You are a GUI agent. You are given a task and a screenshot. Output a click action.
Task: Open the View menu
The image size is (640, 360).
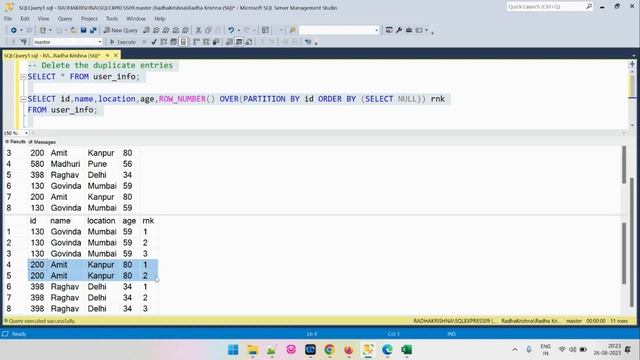pos(43,19)
